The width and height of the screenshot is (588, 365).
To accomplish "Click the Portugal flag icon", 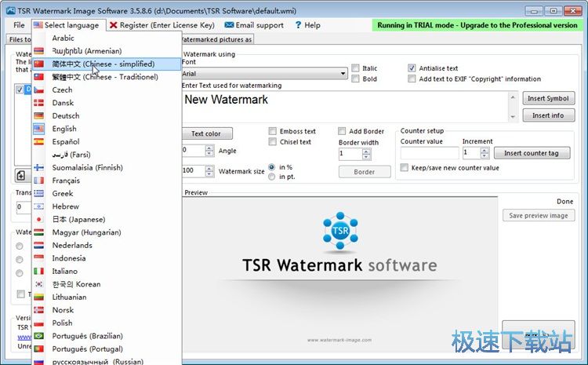I will coord(39,349).
